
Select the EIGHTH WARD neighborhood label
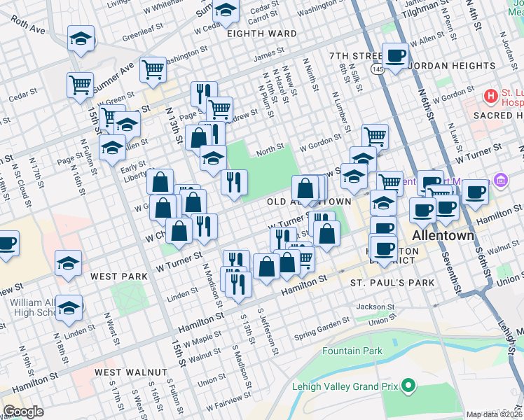click(262, 34)
